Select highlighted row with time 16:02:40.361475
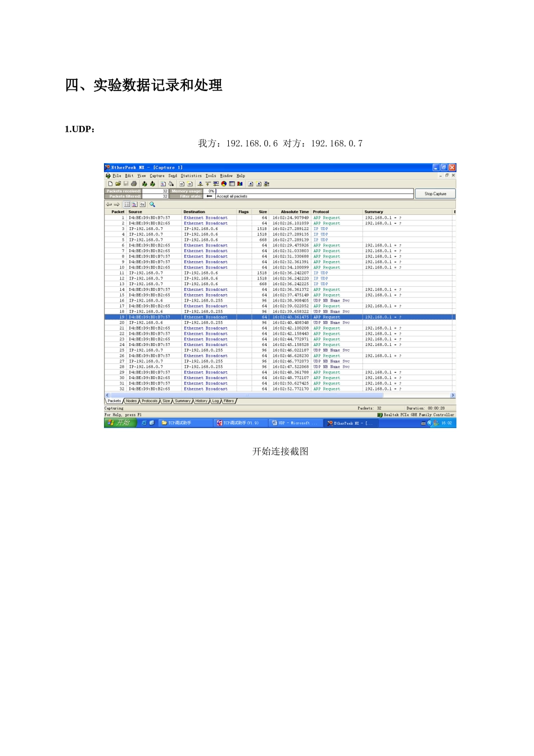Screen dimensions: 534x756 click(279, 317)
